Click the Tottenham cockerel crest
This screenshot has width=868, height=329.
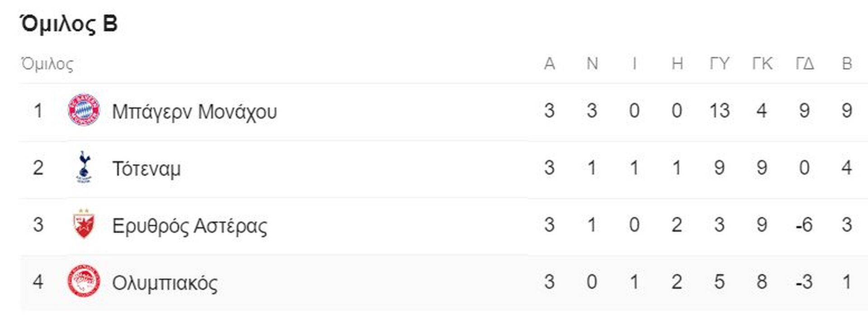(x=84, y=167)
